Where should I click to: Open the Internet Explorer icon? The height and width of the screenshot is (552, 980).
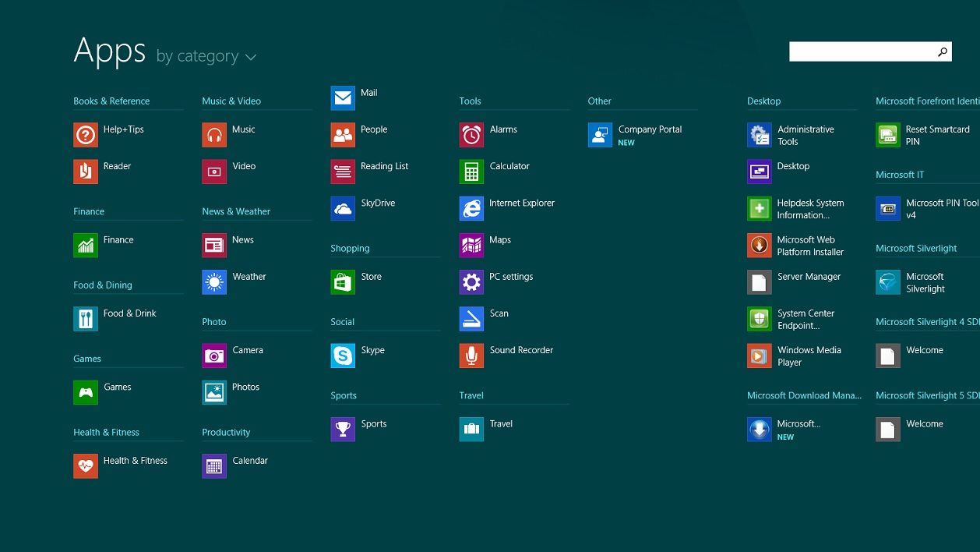coord(471,208)
